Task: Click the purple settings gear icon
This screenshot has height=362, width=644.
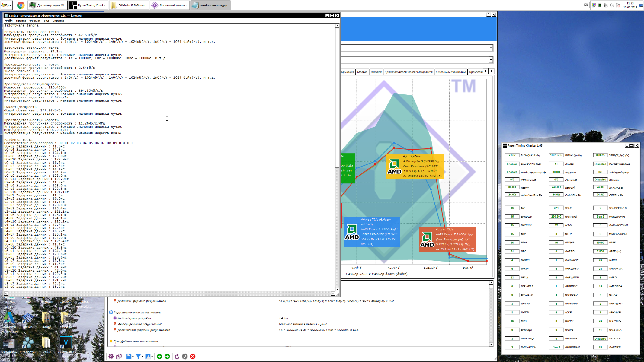Action: [x=111, y=357]
